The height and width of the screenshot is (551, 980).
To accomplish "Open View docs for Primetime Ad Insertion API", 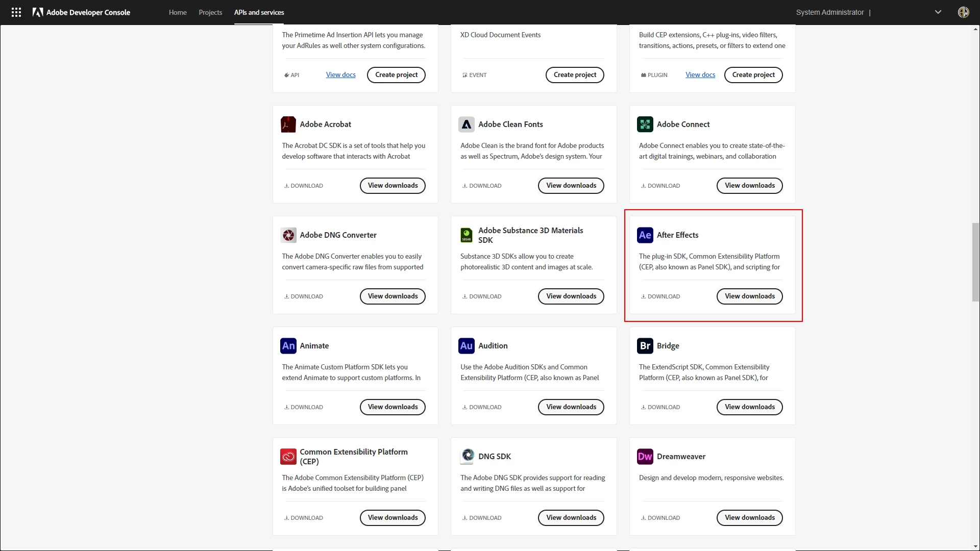I will [x=340, y=75].
